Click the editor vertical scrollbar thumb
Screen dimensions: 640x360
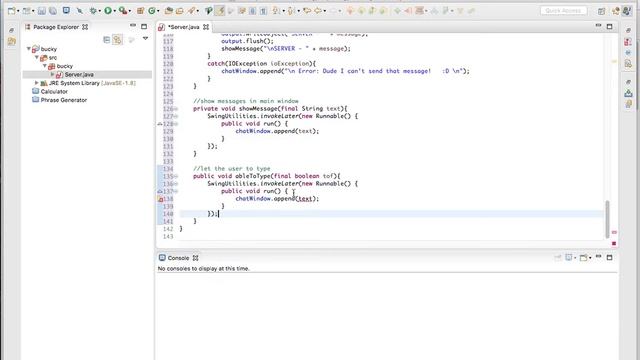[x=607, y=219]
